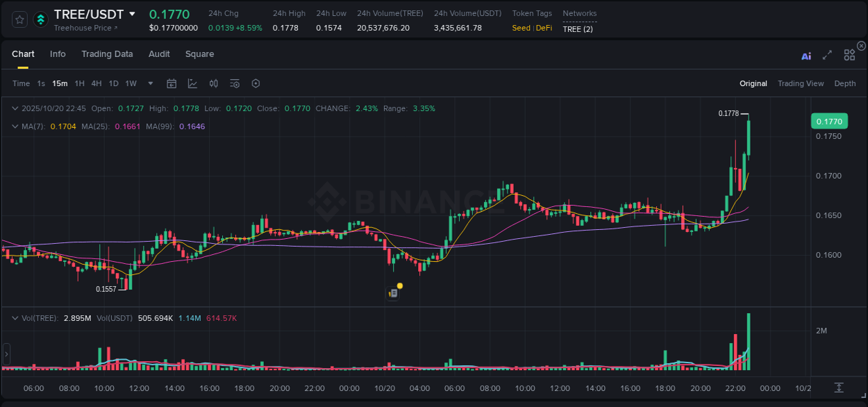Select the Seed token tag
Screen dimensions: 868x407
[521, 28]
